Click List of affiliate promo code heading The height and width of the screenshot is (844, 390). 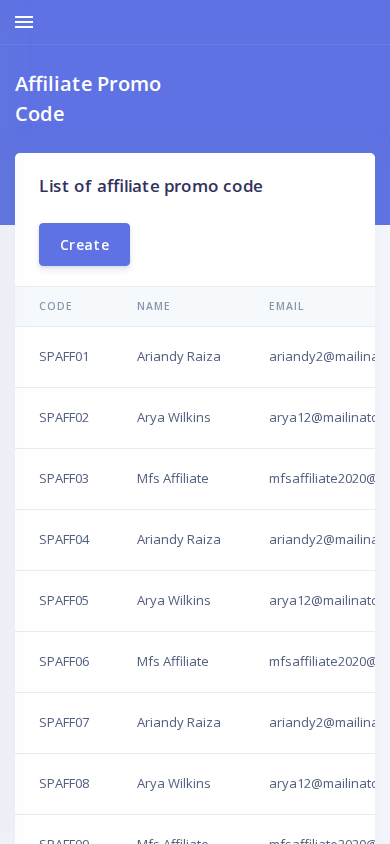(x=151, y=186)
